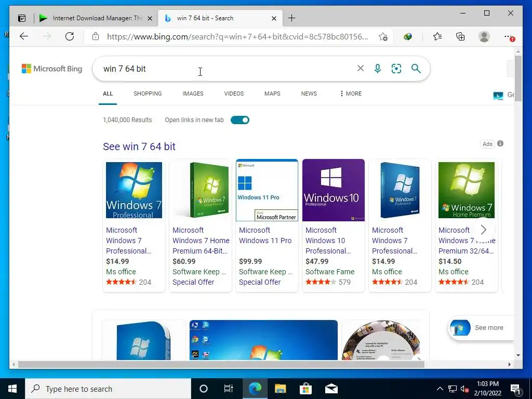Select the ALL results tab
This screenshot has width=532, height=399.
(108, 94)
